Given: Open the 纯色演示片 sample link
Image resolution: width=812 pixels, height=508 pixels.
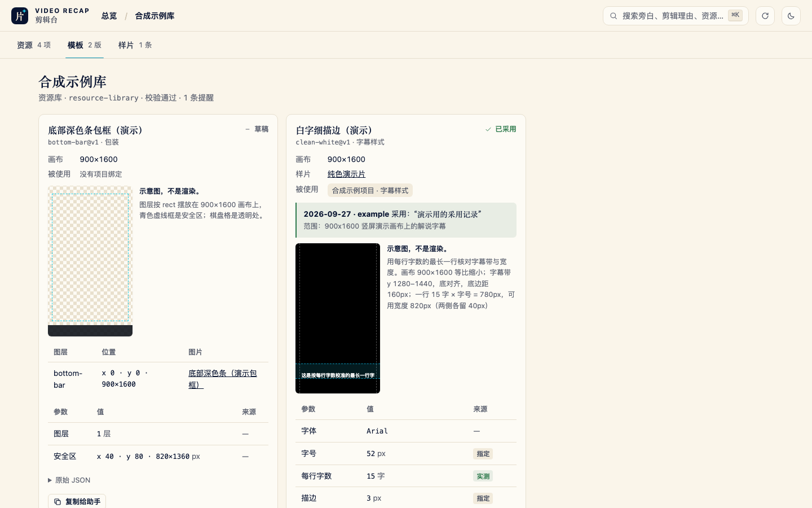Looking at the screenshot, I should [346, 174].
